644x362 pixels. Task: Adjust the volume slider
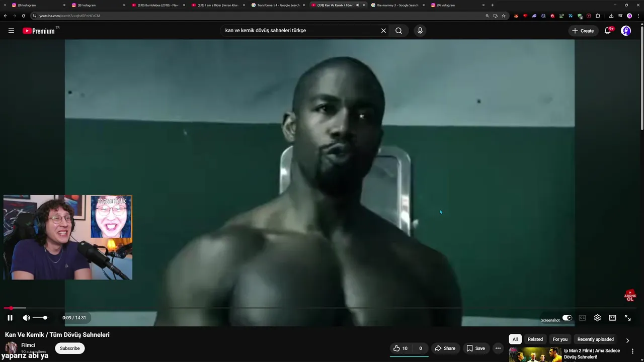click(40, 318)
